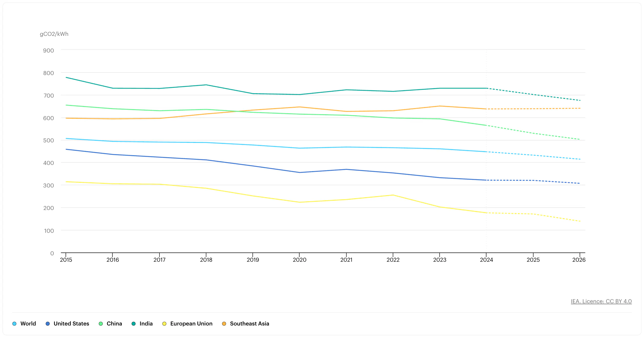
Task: Click the World legend label
Action: point(28,324)
